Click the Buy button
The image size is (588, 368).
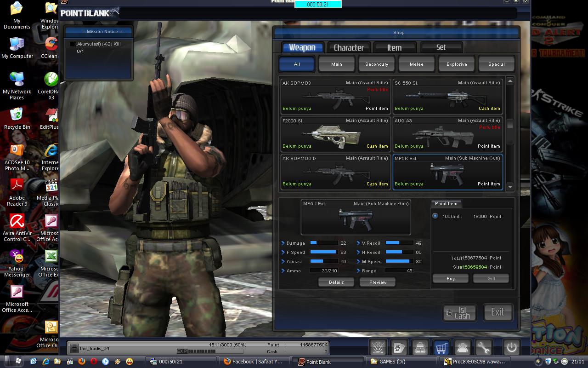point(451,279)
